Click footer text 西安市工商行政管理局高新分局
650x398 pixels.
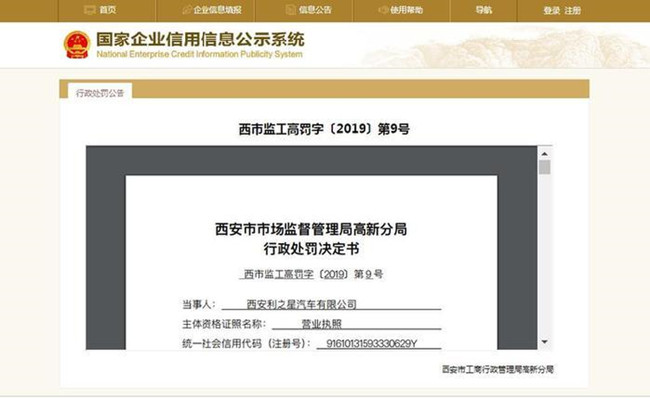click(497, 369)
